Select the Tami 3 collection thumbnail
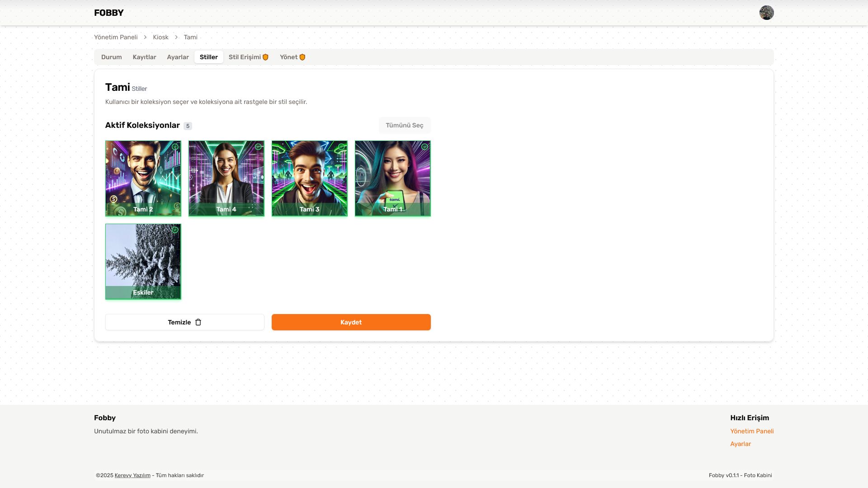The image size is (868, 488). point(309,178)
